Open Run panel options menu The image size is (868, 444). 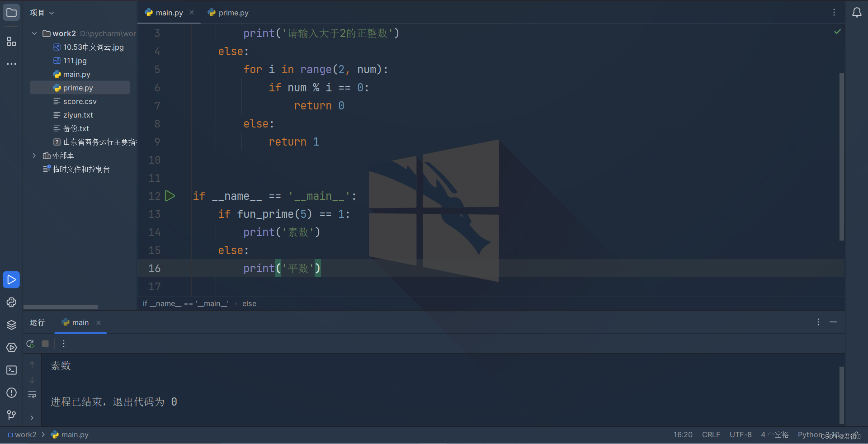point(818,322)
